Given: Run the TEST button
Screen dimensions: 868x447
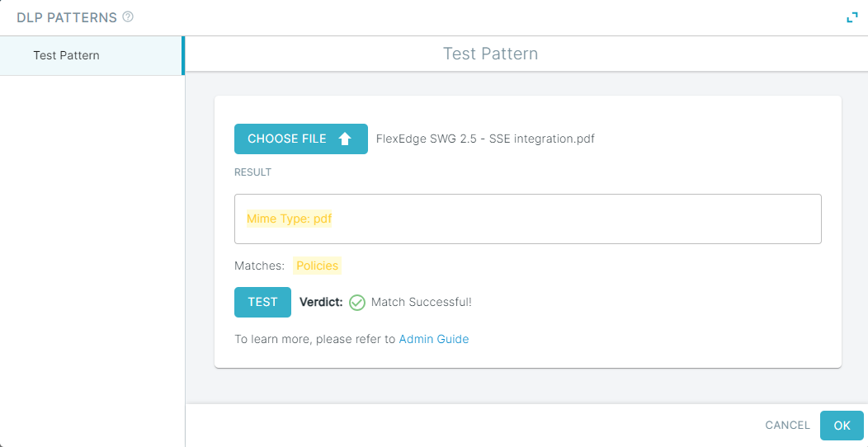Looking at the screenshot, I should 262,302.
